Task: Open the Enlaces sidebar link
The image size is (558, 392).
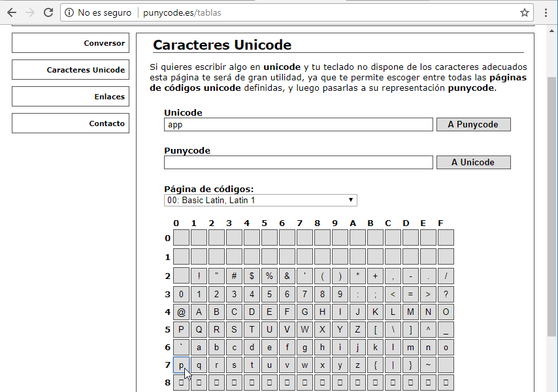Action: tap(70, 97)
